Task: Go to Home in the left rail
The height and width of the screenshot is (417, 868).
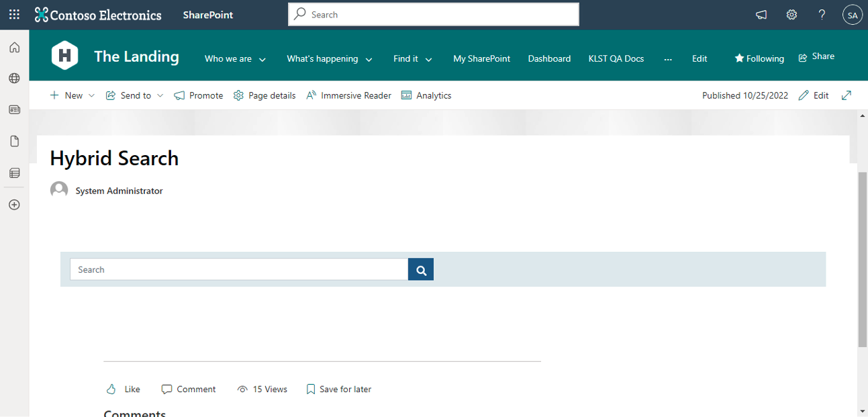Action: point(14,48)
